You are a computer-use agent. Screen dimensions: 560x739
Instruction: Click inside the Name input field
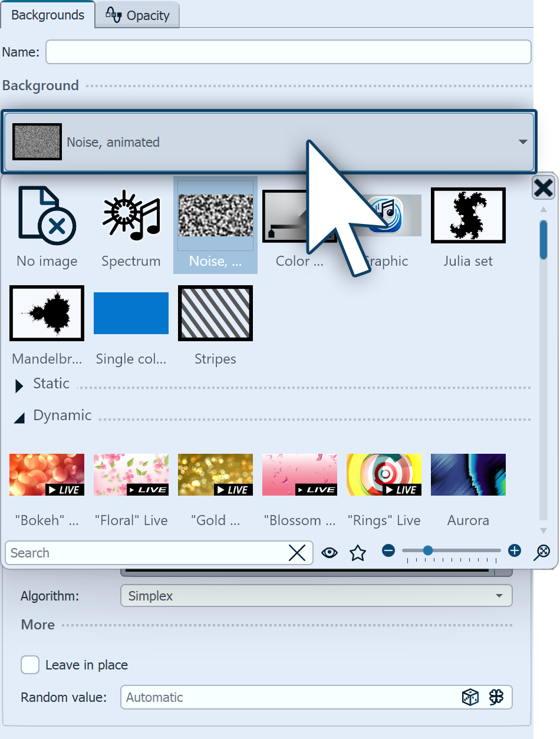tap(289, 52)
